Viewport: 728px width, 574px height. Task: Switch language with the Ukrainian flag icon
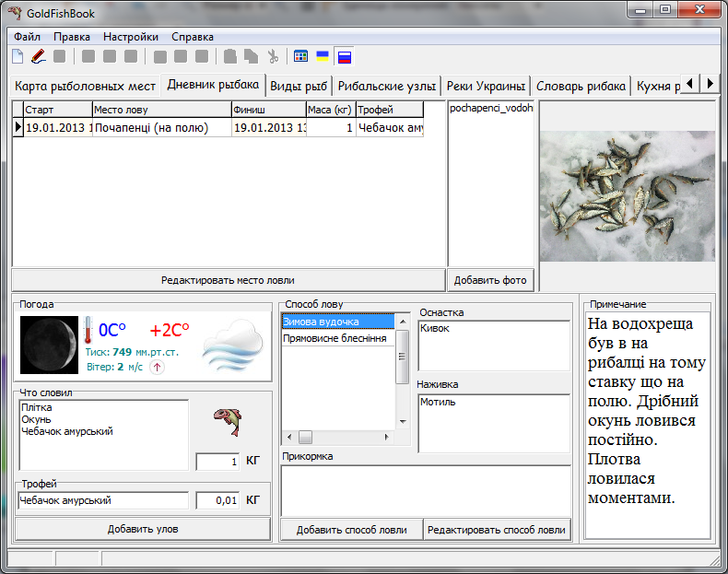[323, 56]
